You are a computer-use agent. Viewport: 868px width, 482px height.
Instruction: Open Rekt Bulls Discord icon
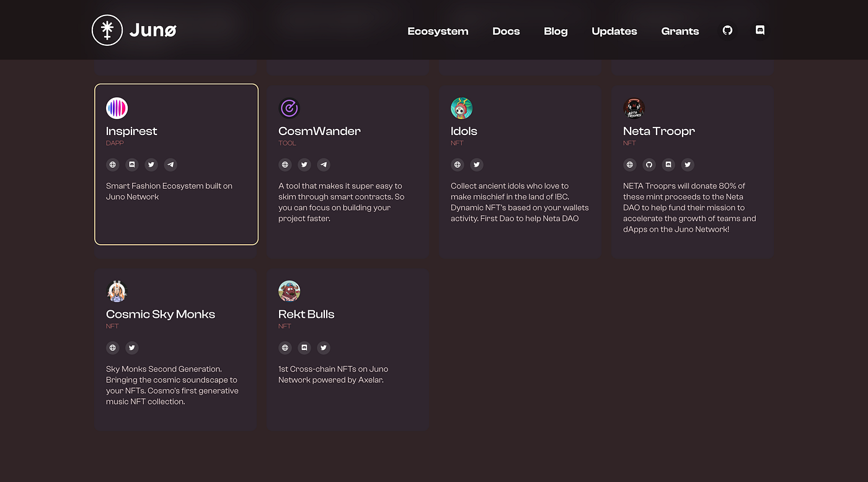[x=304, y=348]
